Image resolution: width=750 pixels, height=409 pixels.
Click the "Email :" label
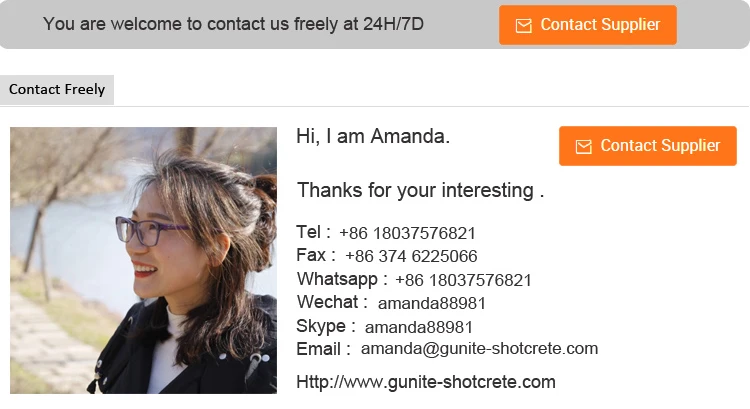323,349
